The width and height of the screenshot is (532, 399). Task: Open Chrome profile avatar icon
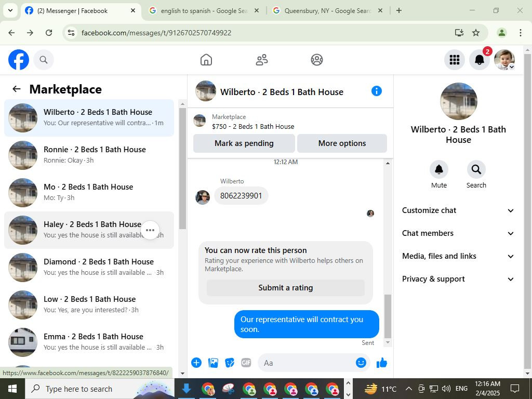click(x=501, y=33)
